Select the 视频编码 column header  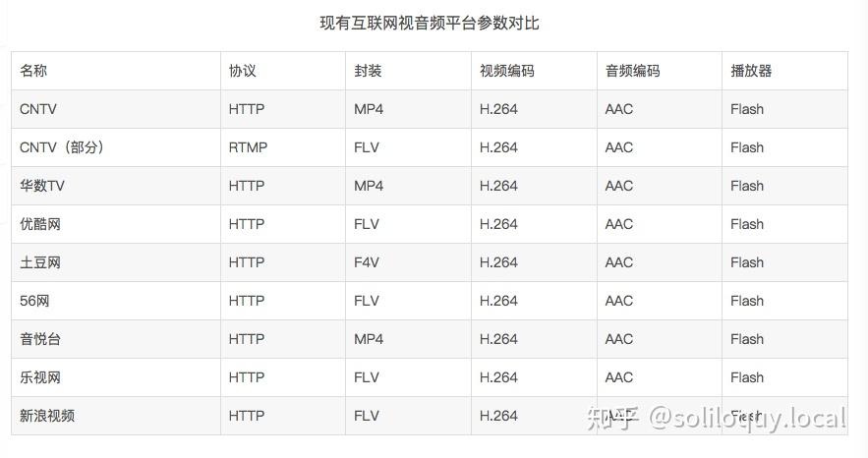click(506, 71)
